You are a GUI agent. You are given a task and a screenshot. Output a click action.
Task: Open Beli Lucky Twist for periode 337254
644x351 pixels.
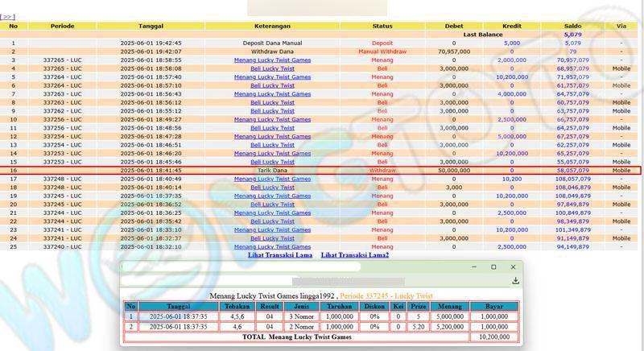(272, 145)
